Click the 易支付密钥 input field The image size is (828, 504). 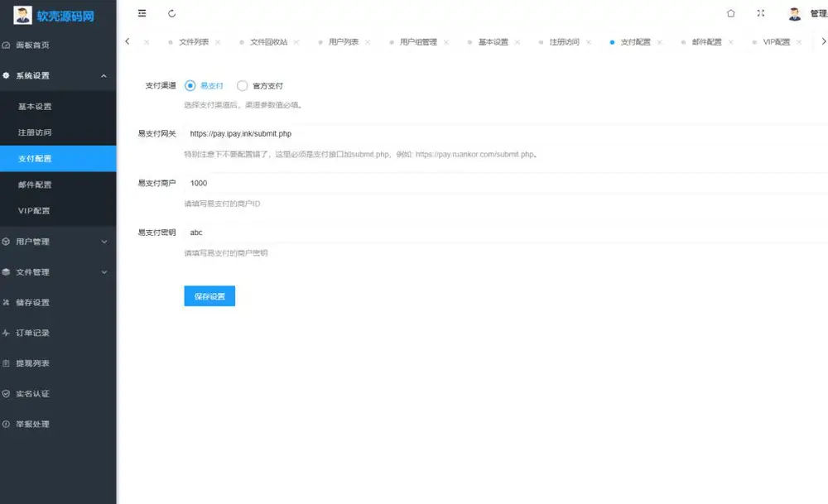tap(506, 233)
